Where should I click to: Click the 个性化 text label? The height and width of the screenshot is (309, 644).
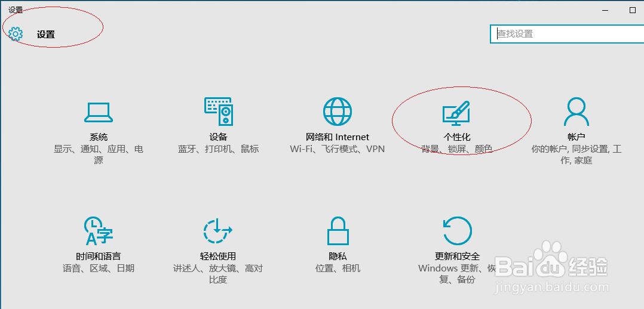coord(456,137)
